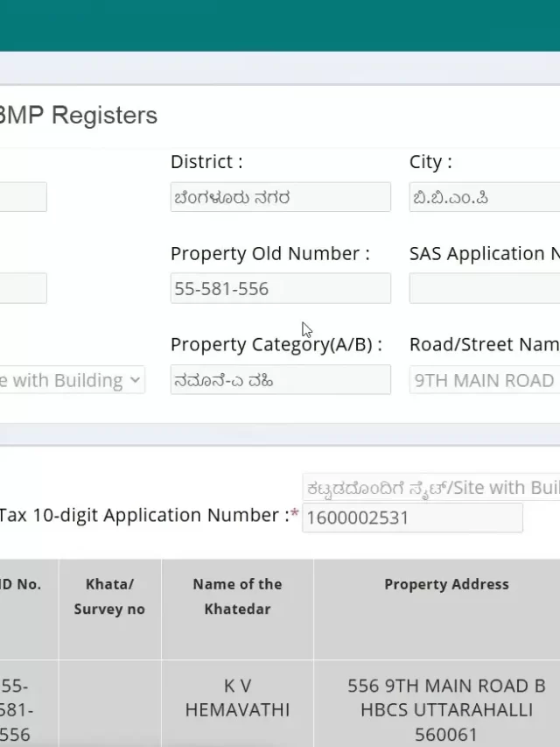Click the Name of the Khatedar column header
560x747 pixels.
237,596
